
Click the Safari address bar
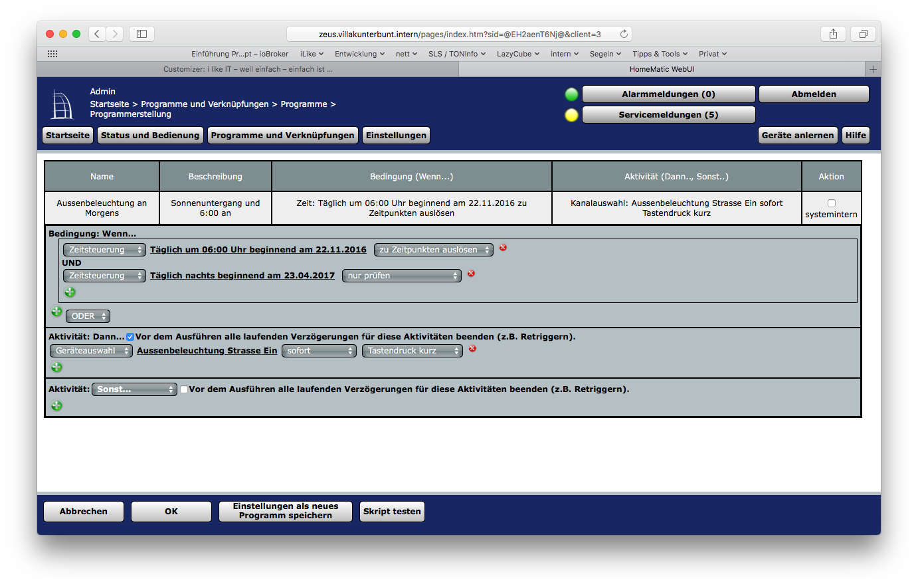tap(459, 34)
